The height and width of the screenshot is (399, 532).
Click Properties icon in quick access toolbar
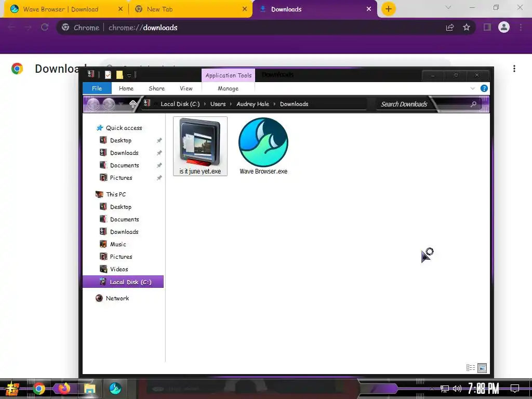pyautogui.click(x=108, y=75)
